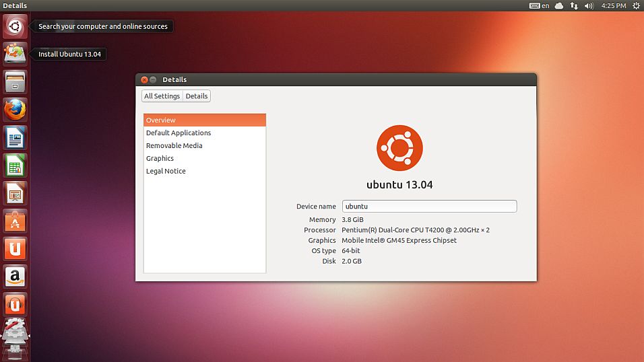This screenshot has width=644, height=362.
Task: Click the Details breadcrumb button
Action: coord(197,96)
